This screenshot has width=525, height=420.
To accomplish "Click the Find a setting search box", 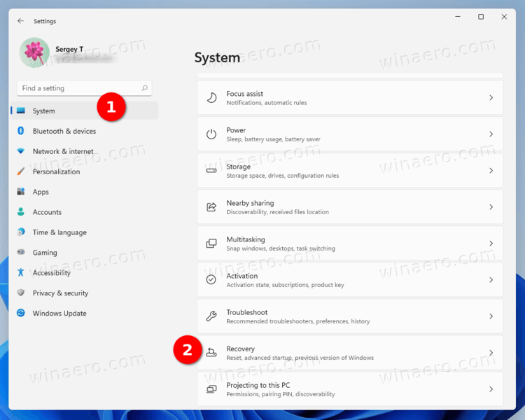I will [85, 88].
